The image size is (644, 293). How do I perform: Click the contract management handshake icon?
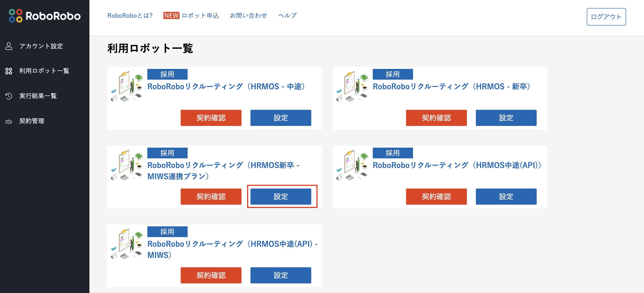(x=9, y=121)
